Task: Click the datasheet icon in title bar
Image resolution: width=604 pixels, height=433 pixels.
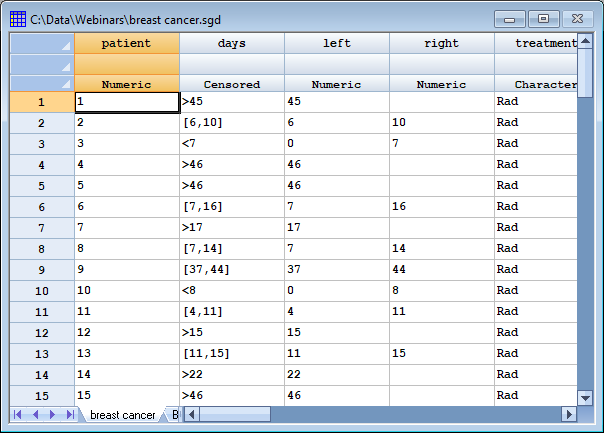Action: pyautogui.click(x=17, y=16)
